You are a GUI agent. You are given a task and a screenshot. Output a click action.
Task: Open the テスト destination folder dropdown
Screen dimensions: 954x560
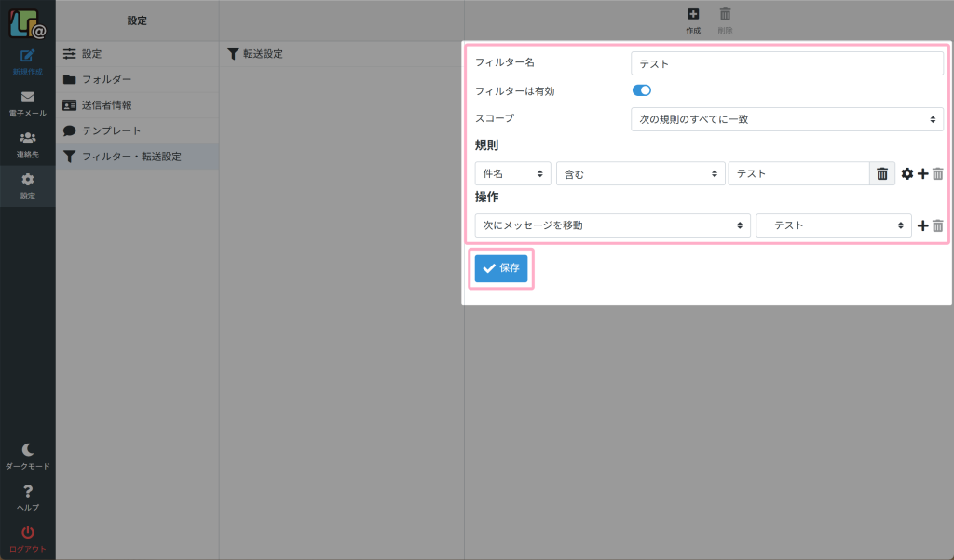coord(834,225)
